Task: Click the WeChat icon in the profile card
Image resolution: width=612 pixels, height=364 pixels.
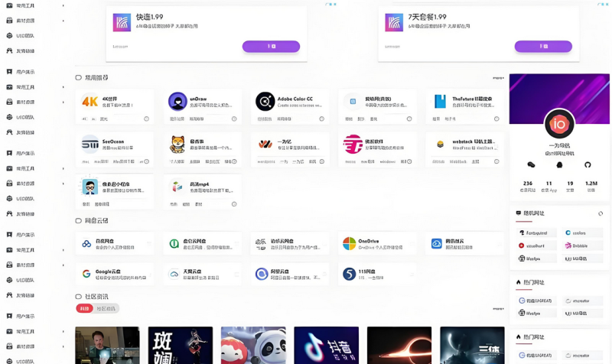Action: click(531, 164)
